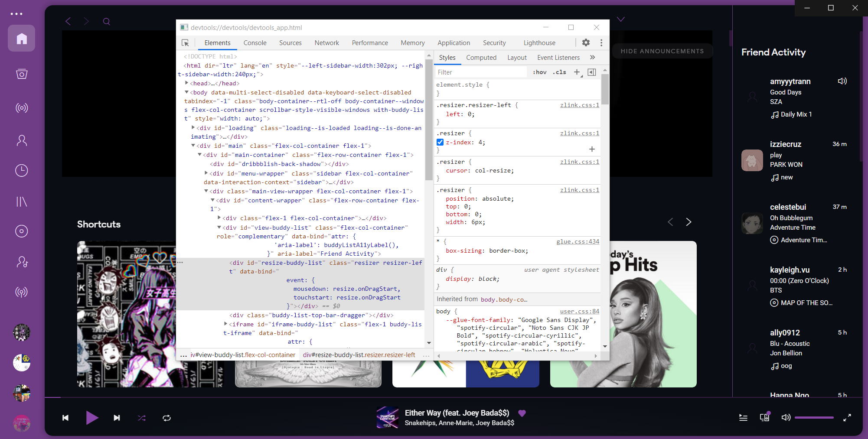Toggle repeat mode
Screen dimensions: 868x439
click(x=166, y=418)
